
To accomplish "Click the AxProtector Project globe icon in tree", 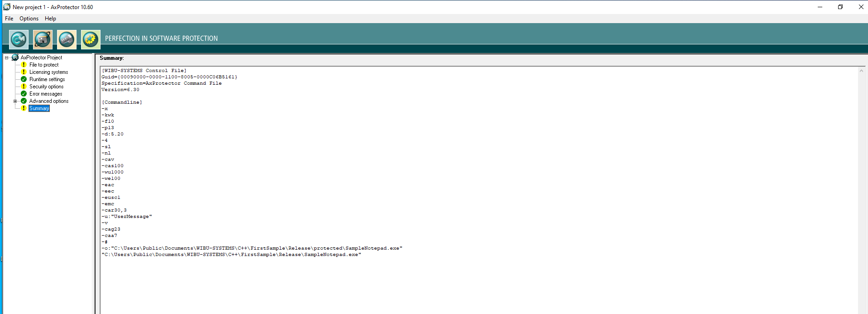I will pos(15,57).
